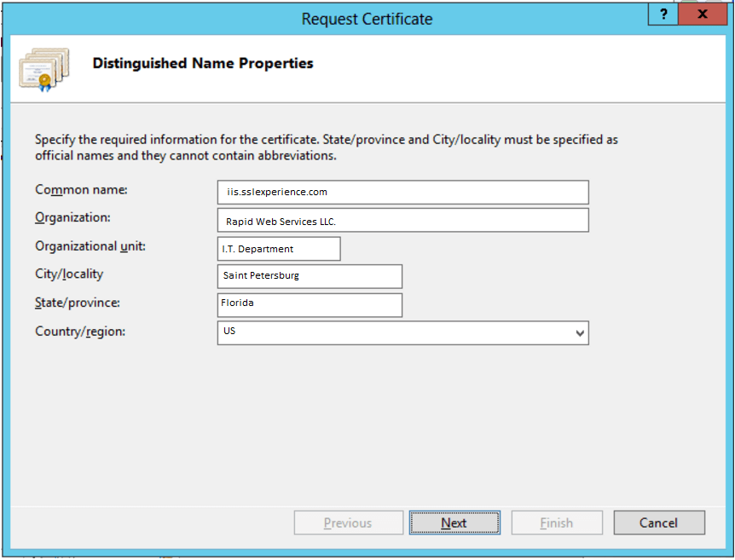
Task: Click the Common name text field
Action: (402, 193)
